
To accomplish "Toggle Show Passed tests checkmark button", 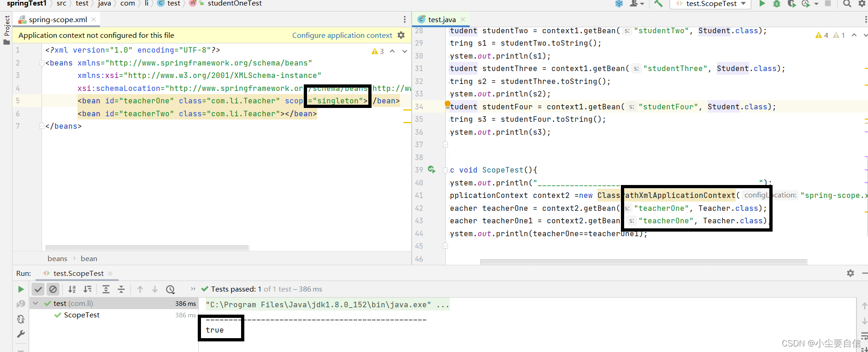I will [38, 289].
